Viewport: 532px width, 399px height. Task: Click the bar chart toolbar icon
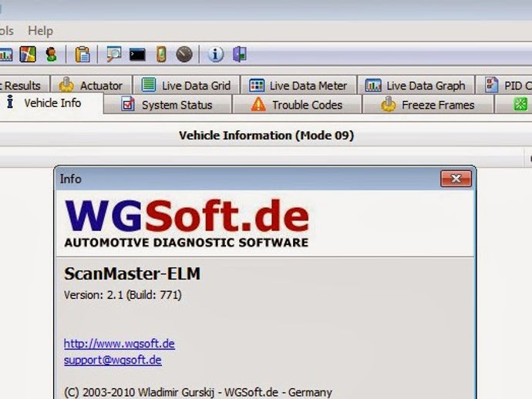(x=5, y=54)
